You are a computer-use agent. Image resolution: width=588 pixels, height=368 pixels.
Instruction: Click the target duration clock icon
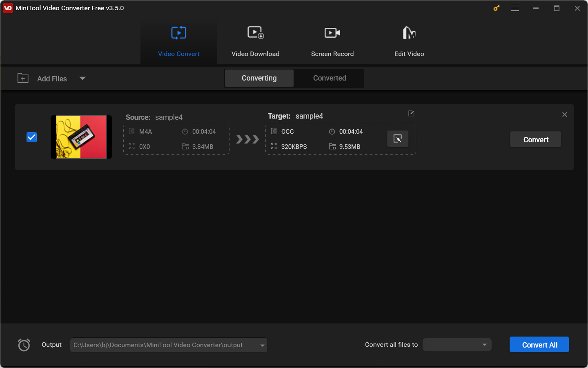(x=332, y=131)
